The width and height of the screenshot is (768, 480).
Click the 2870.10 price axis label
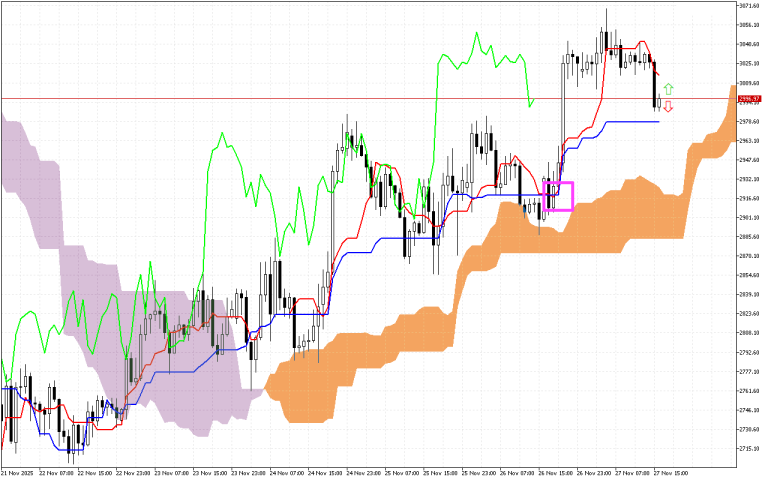(x=749, y=256)
